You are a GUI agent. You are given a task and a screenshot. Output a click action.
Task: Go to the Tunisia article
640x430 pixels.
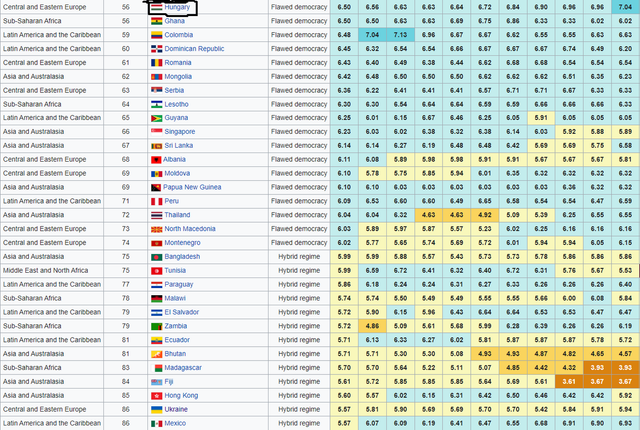[175, 270]
